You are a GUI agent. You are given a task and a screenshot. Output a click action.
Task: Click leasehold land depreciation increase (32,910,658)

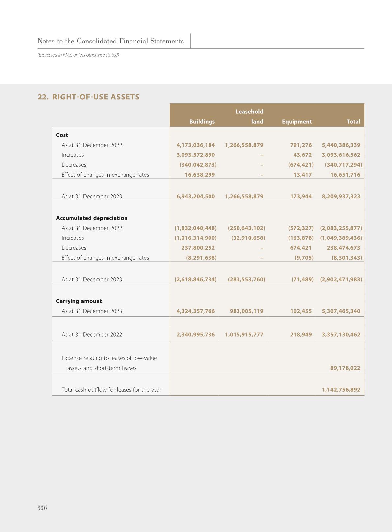pos(248,238)
